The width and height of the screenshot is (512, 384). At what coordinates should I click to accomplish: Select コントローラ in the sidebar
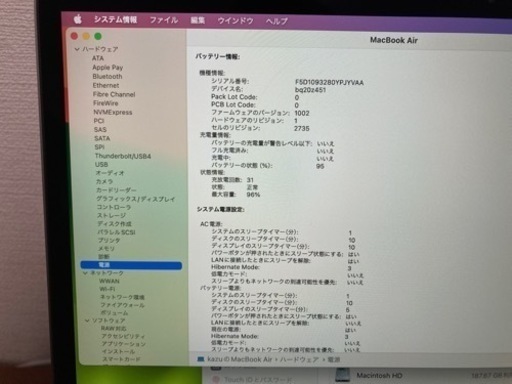[114, 207]
